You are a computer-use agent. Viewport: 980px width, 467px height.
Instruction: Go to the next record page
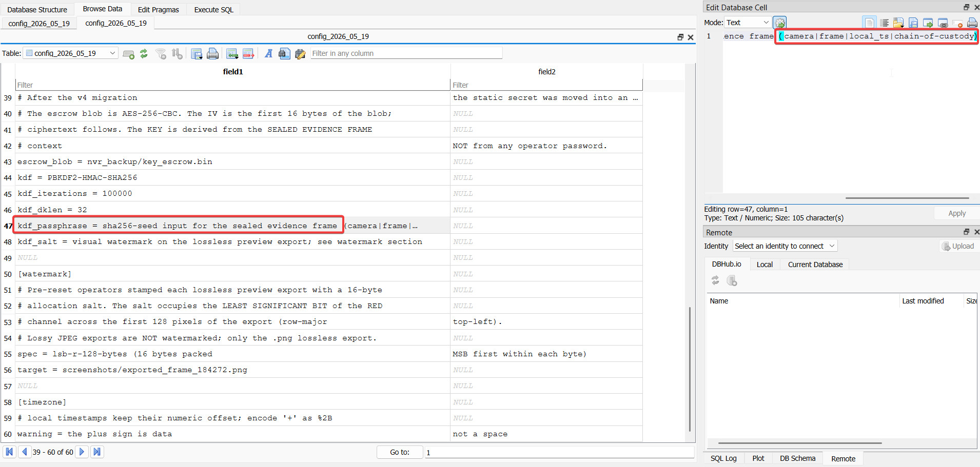82,452
